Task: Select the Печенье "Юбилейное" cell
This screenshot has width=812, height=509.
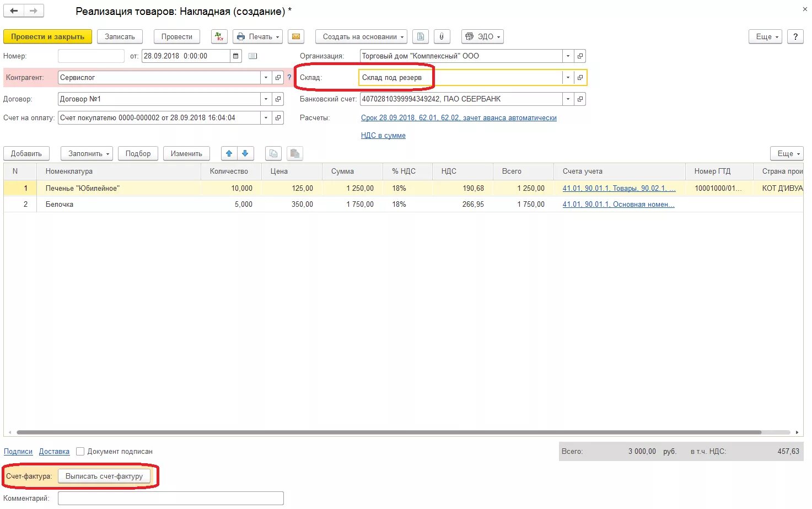Action: [x=119, y=189]
